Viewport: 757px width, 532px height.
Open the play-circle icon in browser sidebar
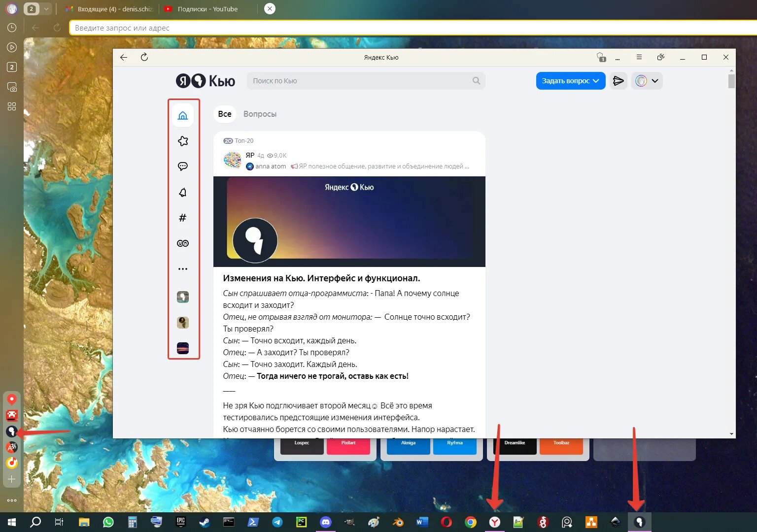click(12, 48)
